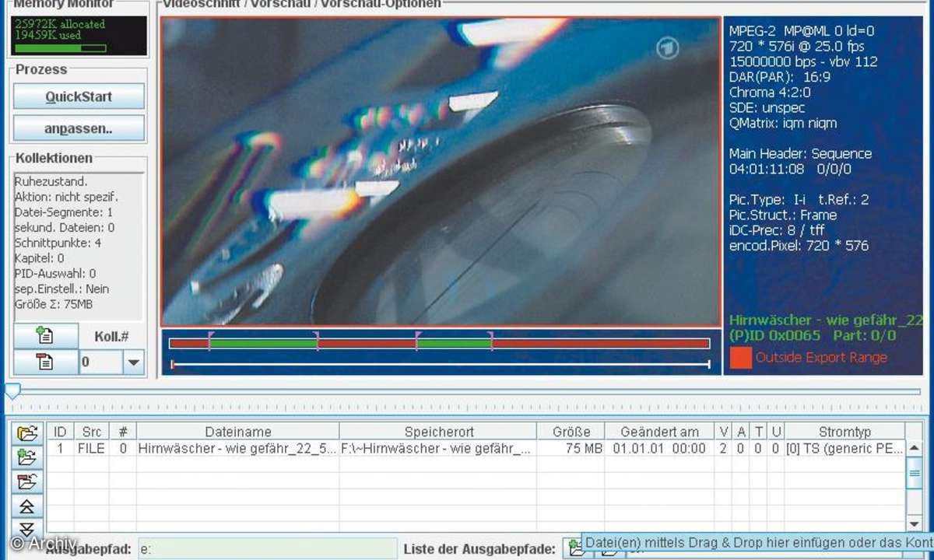Start processing with the QuickStart button

(79, 96)
